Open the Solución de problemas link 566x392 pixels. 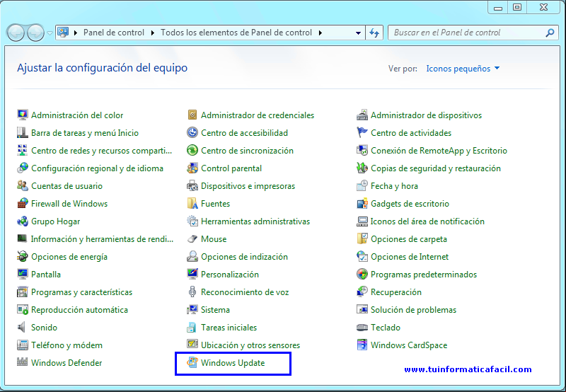coord(413,310)
